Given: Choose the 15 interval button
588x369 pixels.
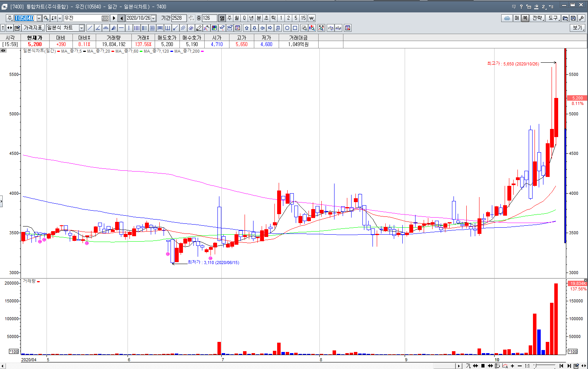Looking at the screenshot, I should [x=303, y=18].
